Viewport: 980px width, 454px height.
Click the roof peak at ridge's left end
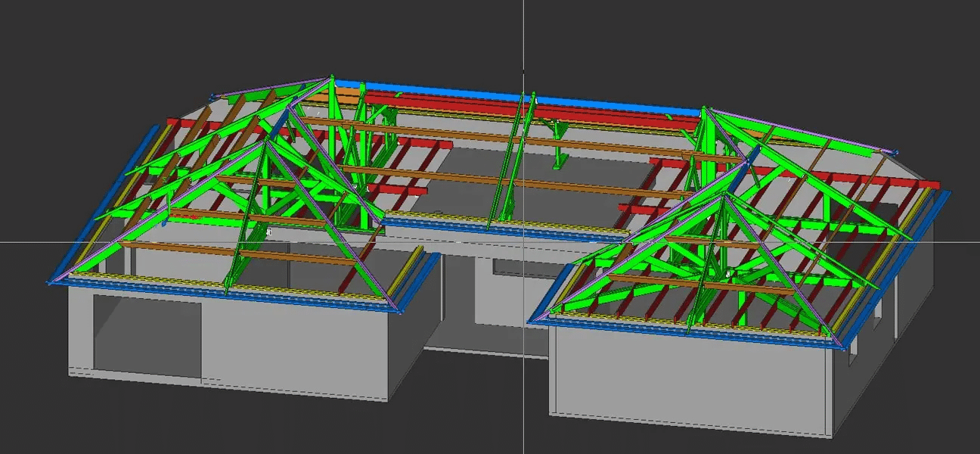(x=330, y=78)
